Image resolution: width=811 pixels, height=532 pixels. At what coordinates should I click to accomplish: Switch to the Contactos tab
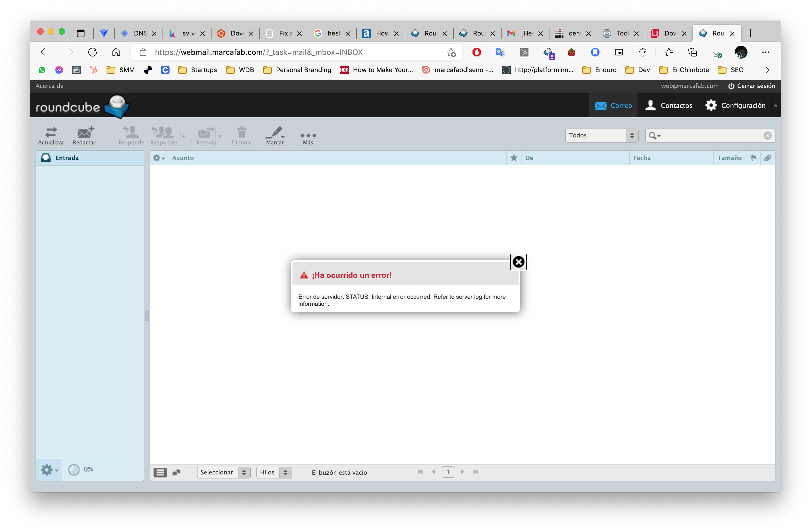click(x=669, y=105)
